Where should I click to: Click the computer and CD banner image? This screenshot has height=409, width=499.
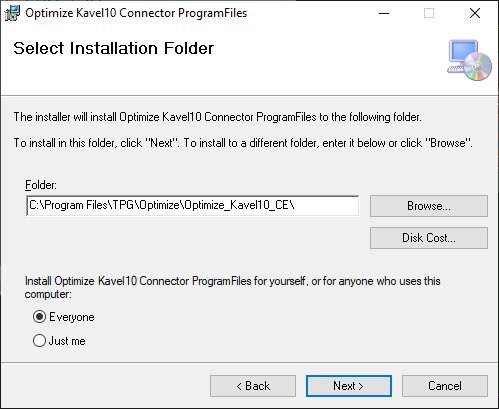pos(469,60)
